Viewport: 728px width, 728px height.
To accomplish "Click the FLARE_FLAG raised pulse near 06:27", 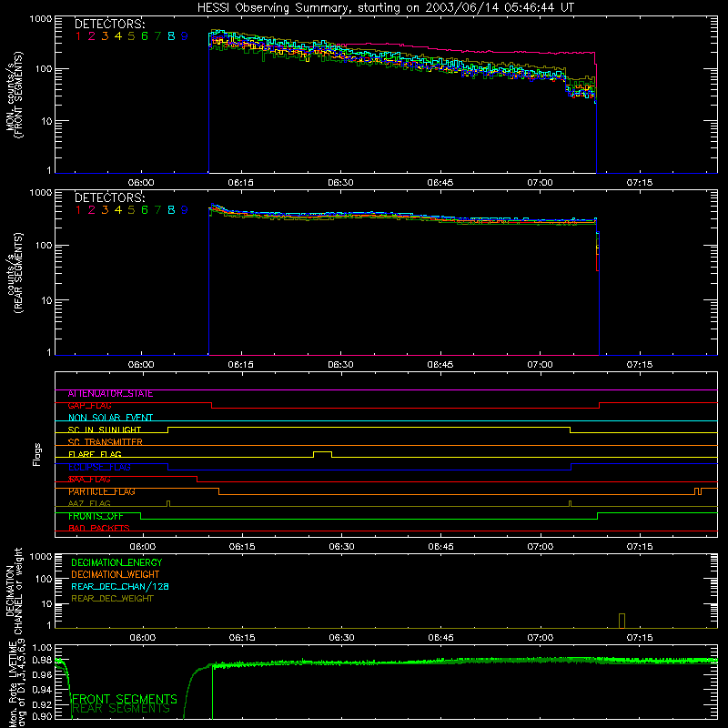I will click(x=323, y=454).
